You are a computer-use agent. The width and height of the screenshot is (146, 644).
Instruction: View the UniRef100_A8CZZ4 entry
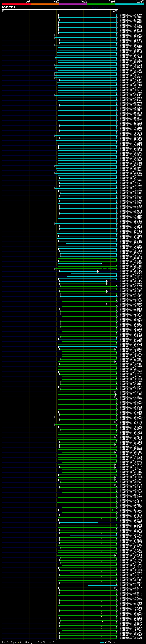point(131,65)
